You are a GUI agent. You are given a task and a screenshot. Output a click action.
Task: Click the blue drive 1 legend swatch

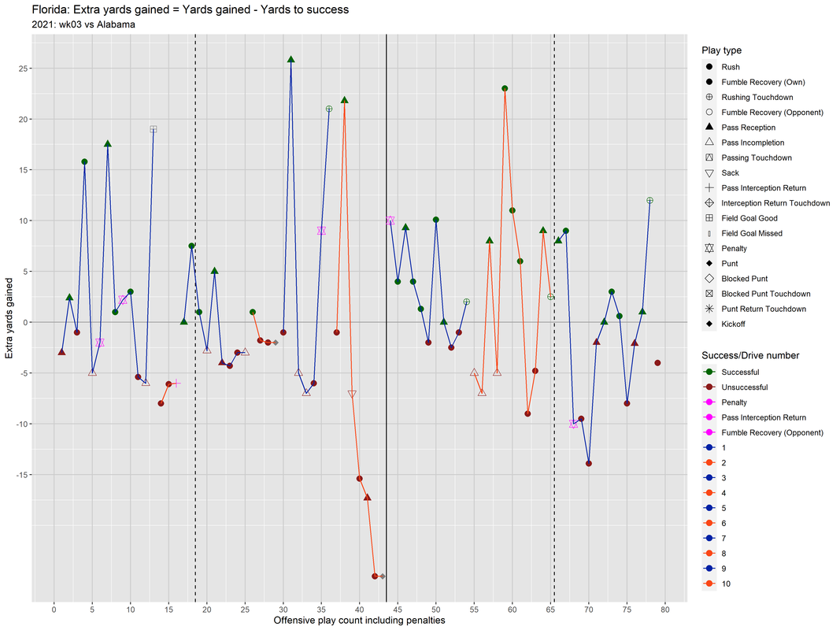709,447
